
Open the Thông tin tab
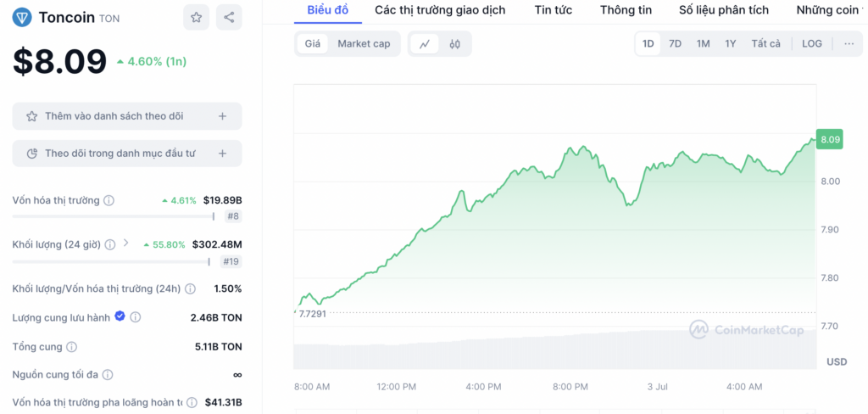[626, 10]
